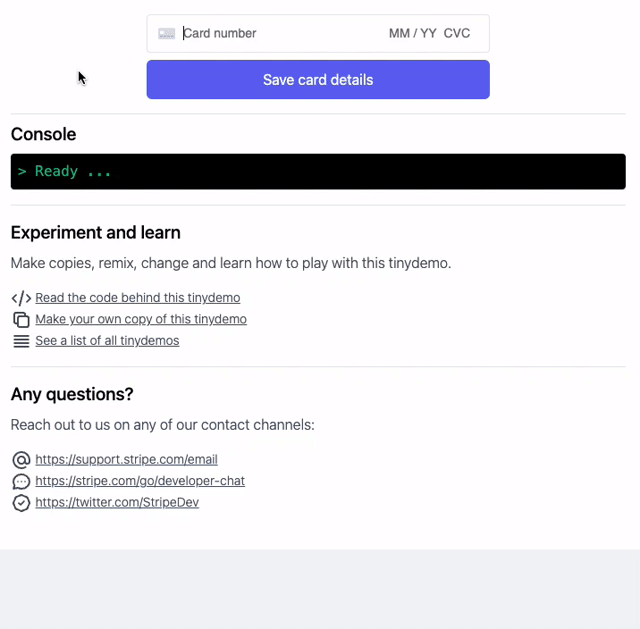
Task: Click the Experiment and learn heading
Action: (x=96, y=233)
